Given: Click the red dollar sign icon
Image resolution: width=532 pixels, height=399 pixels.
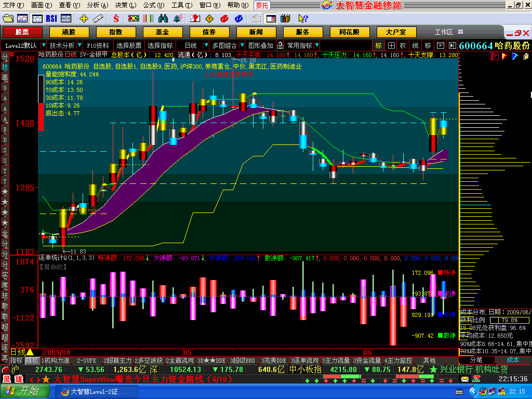Looking at the screenshot, I should point(116,18).
